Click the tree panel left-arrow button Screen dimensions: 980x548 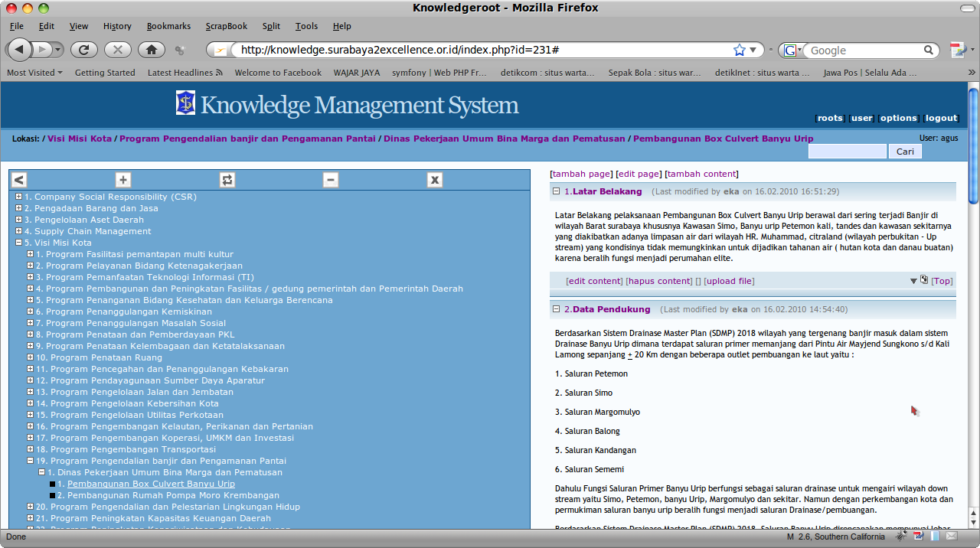[19, 180]
